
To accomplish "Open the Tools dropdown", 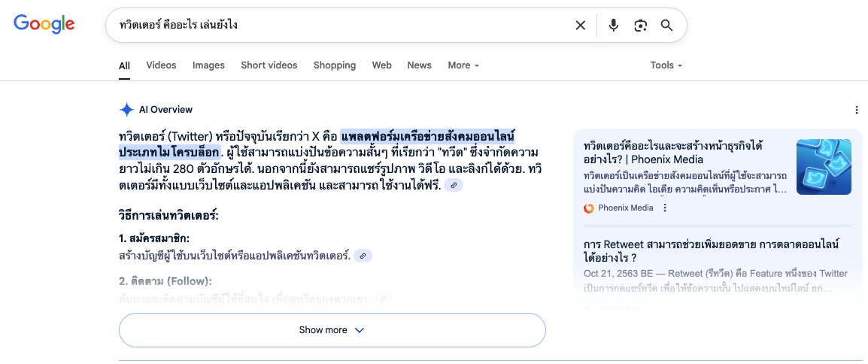I will (x=666, y=65).
